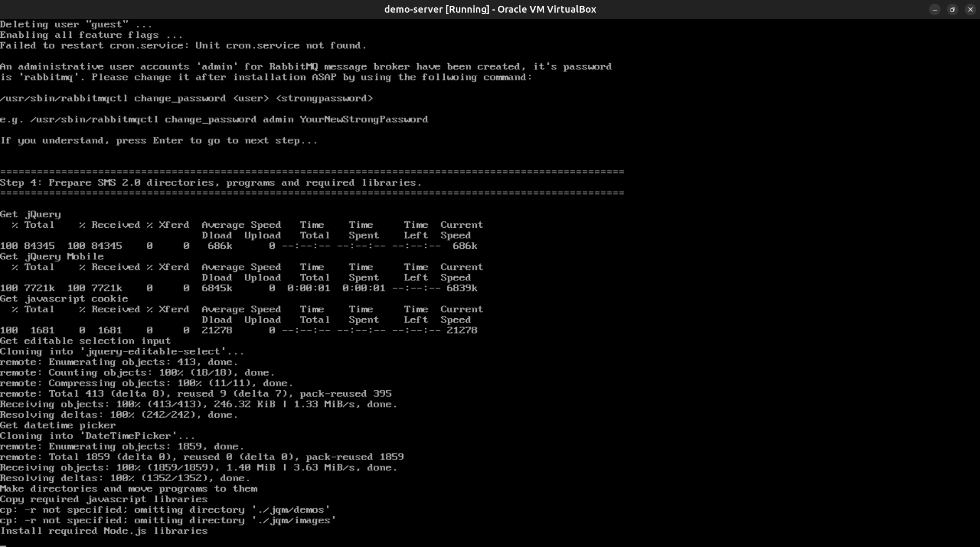The height and width of the screenshot is (547, 980).
Task: Click the 'Get jQuery Mobile' line
Action: [x=52, y=257]
